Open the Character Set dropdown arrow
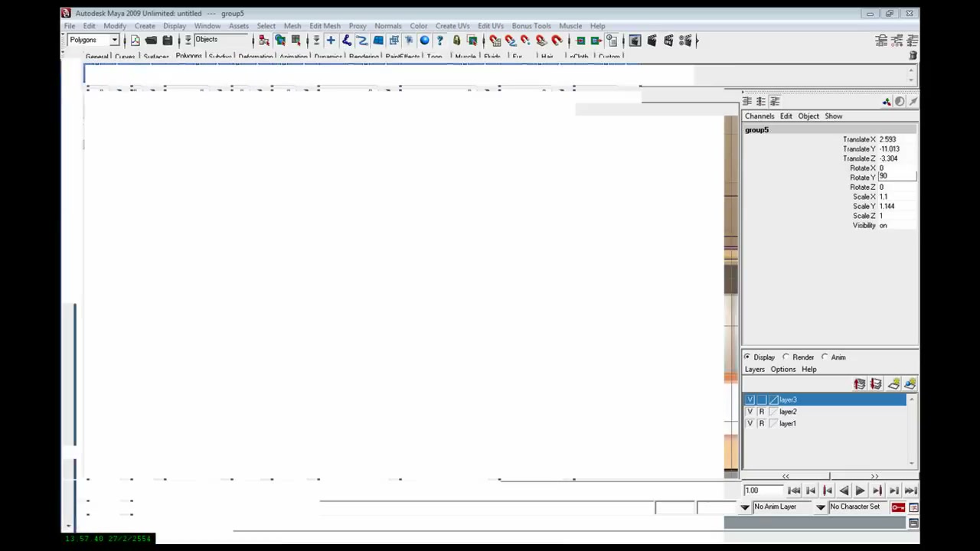The height and width of the screenshot is (551, 980). (821, 507)
